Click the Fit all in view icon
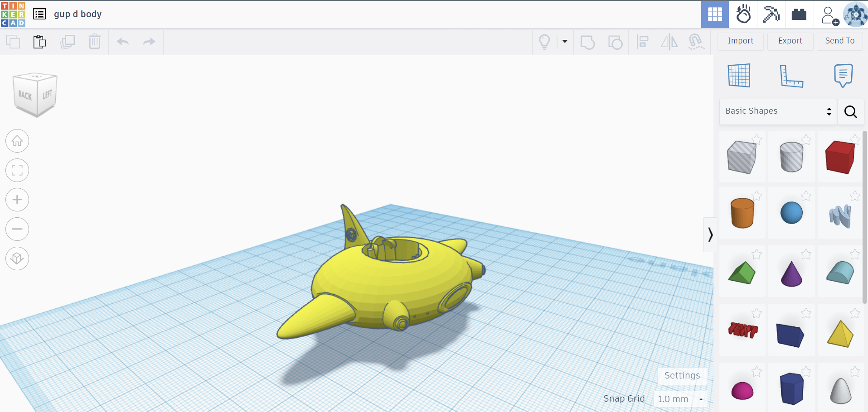 (17, 171)
